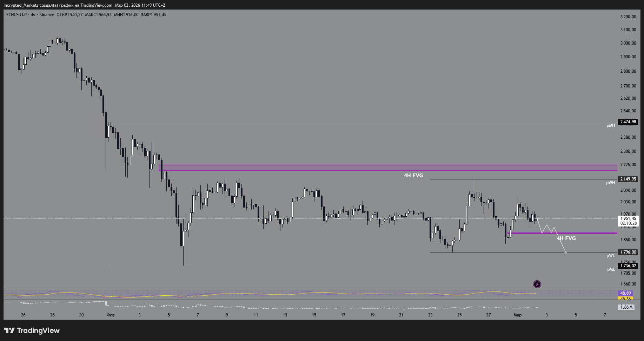The width and height of the screenshot is (644, 341).
Task: Click the volume value 1,86 M
Action: tap(626, 307)
